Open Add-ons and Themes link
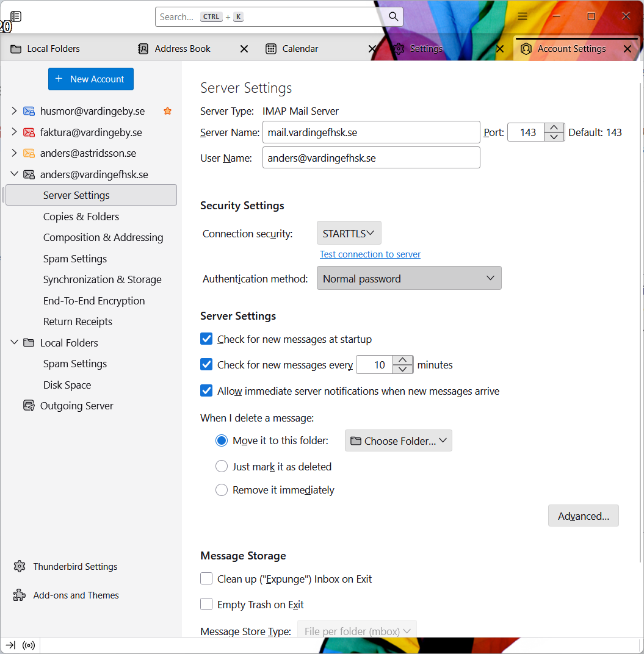 pos(76,595)
